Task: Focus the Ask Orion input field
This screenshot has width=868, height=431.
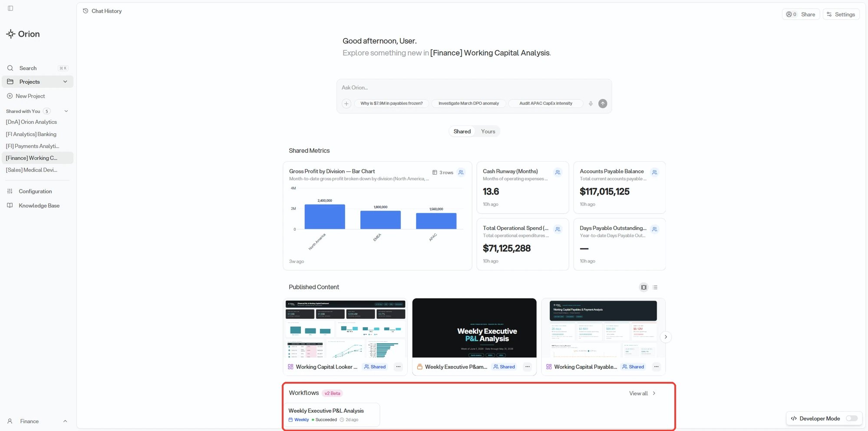Action: pos(473,88)
